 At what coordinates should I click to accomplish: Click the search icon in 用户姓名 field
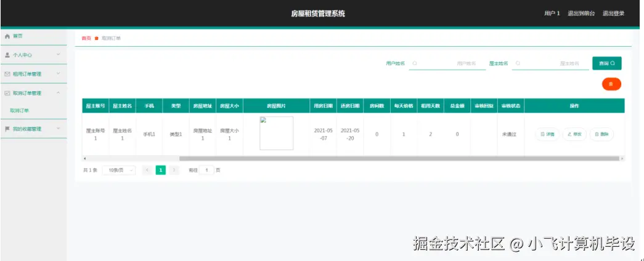point(414,63)
